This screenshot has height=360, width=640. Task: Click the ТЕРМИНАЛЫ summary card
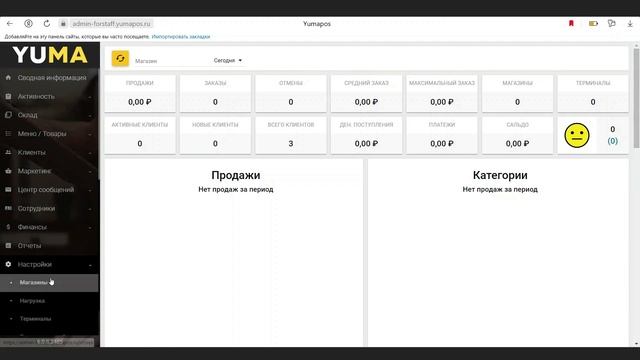pos(593,93)
